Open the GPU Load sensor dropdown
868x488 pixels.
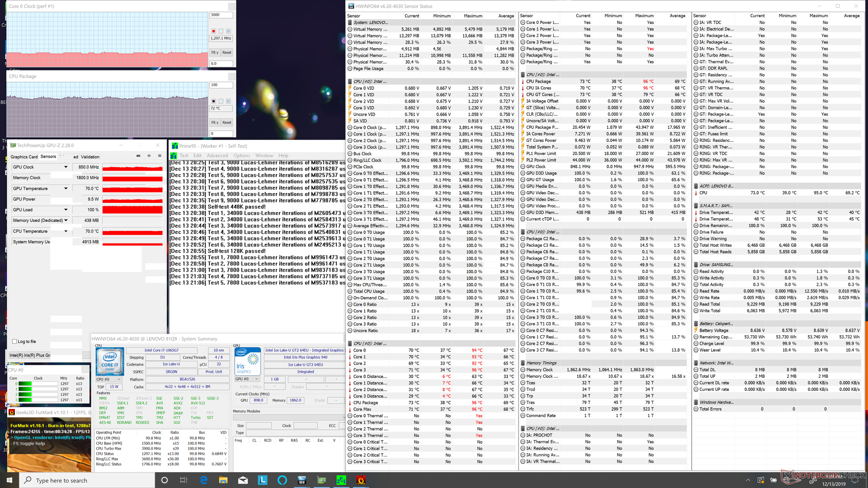pos(66,210)
